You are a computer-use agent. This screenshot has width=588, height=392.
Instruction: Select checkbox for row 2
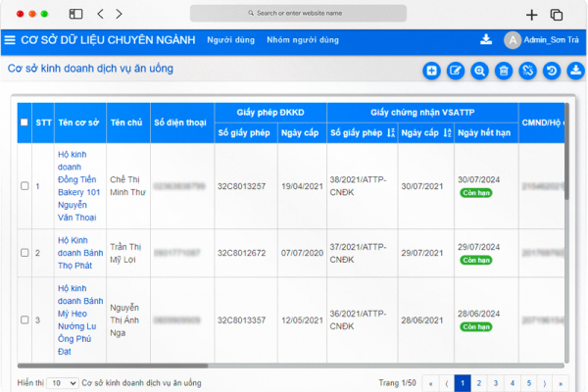point(24,253)
